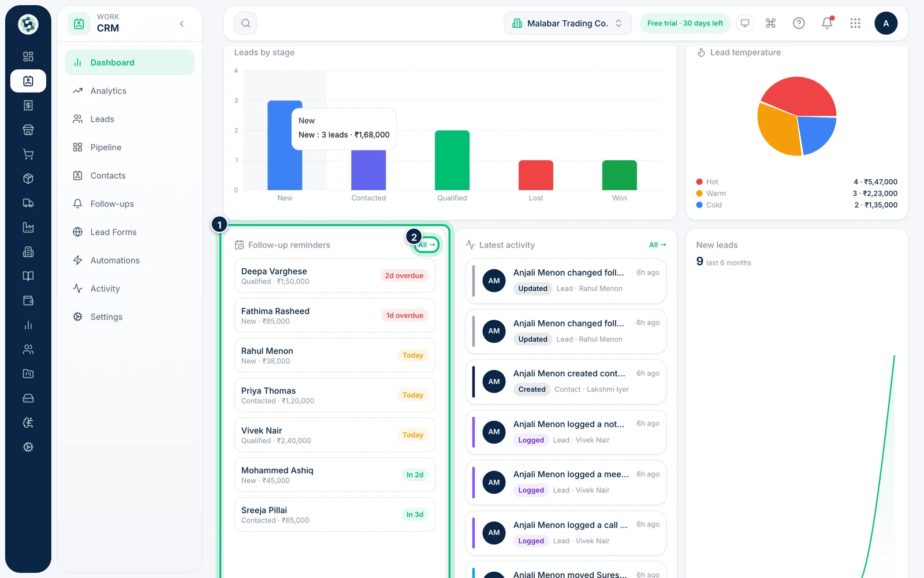This screenshot has height=578, width=924.
Task: Open the storefront icon in dark rail
Action: pyautogui.click(x=28, y=129)
